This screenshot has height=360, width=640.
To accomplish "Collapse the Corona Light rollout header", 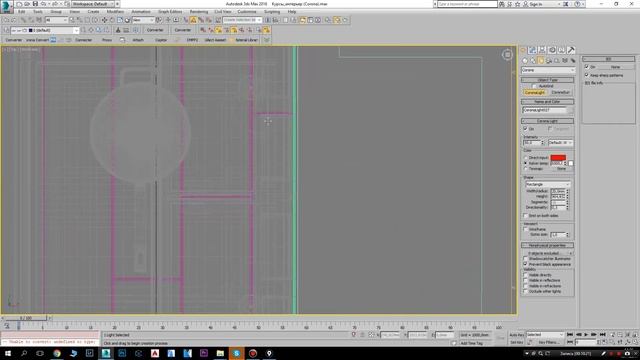I will pyautogui.click(x=547, y=121).
